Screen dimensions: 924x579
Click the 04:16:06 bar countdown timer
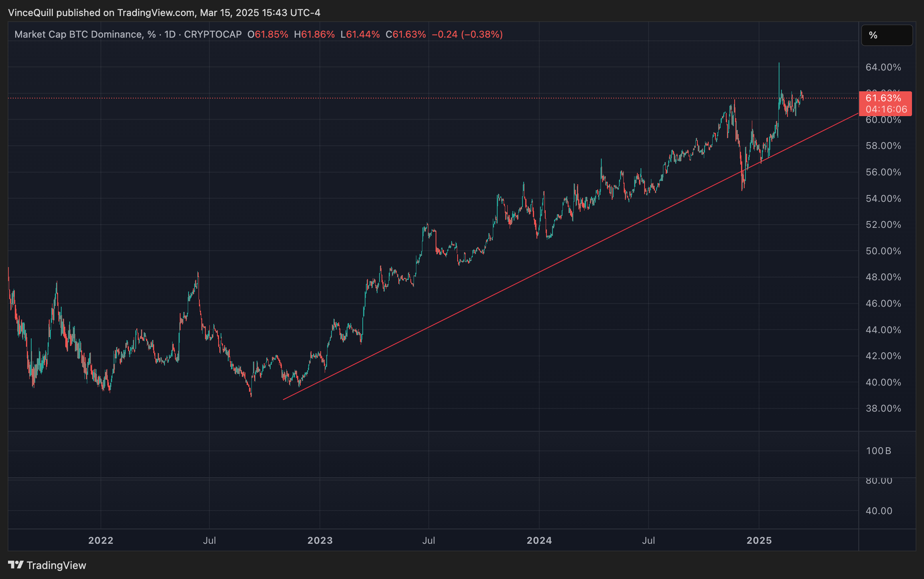pyautogui.click(x=886, y=109)
